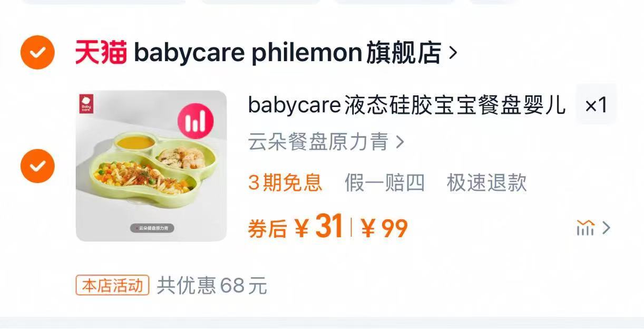Click the 3期免息 installment label

285,182
